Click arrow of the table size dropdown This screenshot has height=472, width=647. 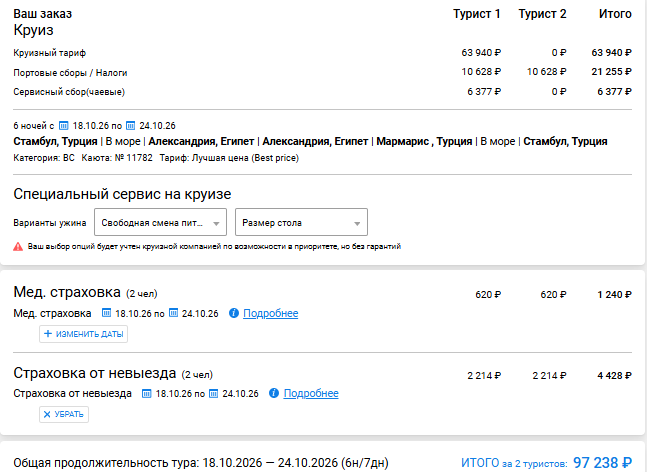(357, 224)
